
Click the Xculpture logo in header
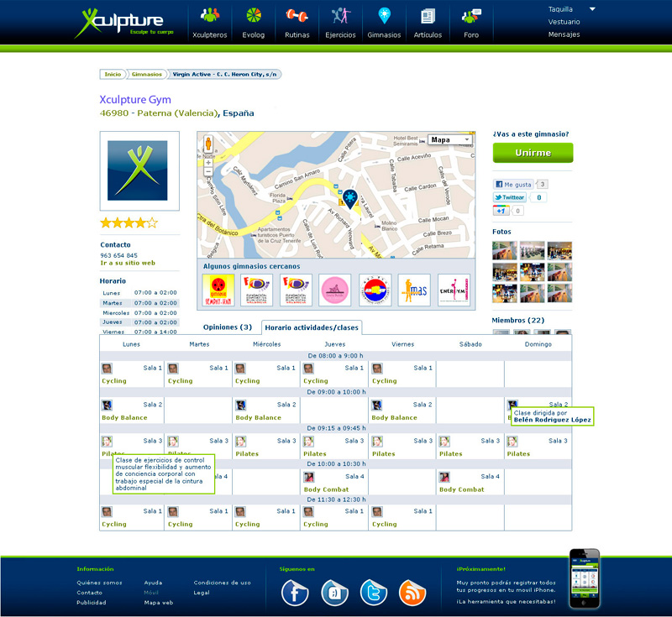(x=124, y=23)
